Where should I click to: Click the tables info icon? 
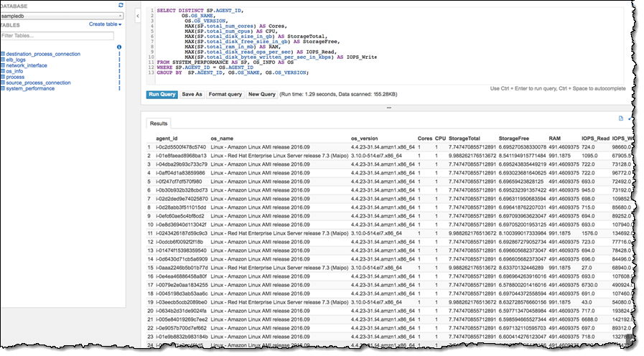(118, 47)
